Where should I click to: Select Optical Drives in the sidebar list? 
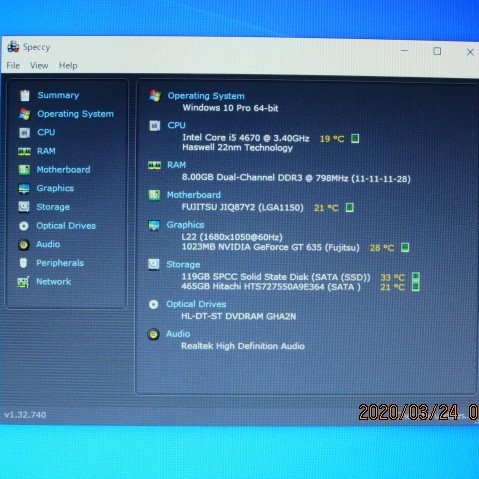pyautogui.click(x=66, y=226)
